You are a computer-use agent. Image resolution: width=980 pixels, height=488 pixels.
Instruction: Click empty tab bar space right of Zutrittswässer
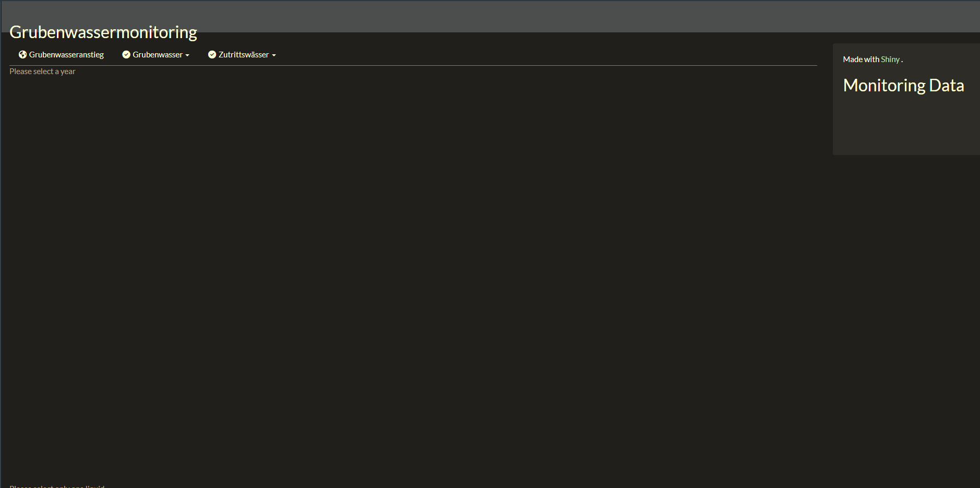point(522,55)
